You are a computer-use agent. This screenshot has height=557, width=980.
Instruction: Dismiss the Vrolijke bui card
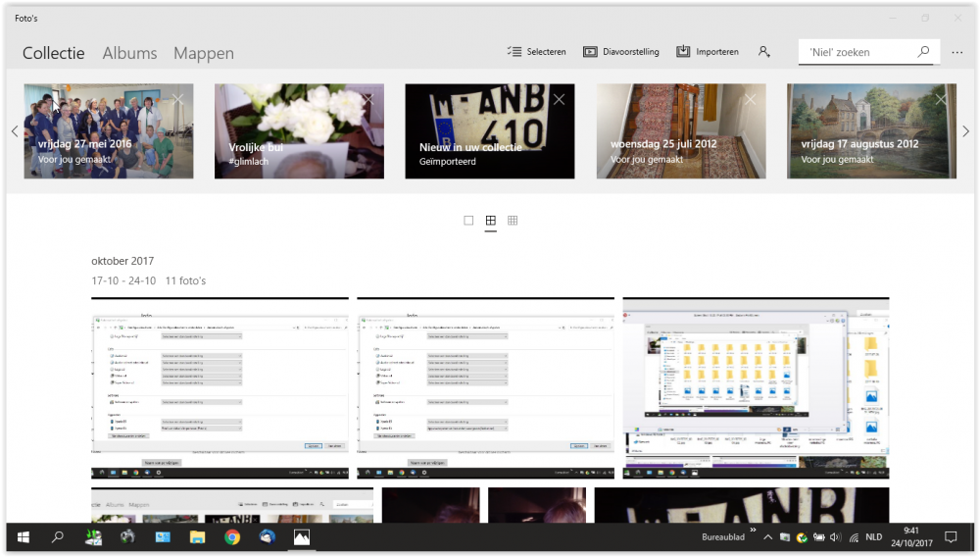368,99
